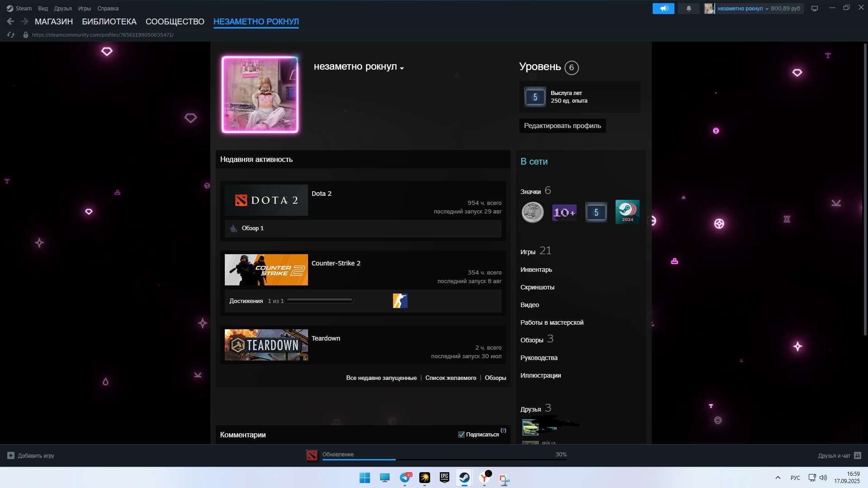Open the Список желаемого link
Viewport: 868px width, 488px height.
451,378
